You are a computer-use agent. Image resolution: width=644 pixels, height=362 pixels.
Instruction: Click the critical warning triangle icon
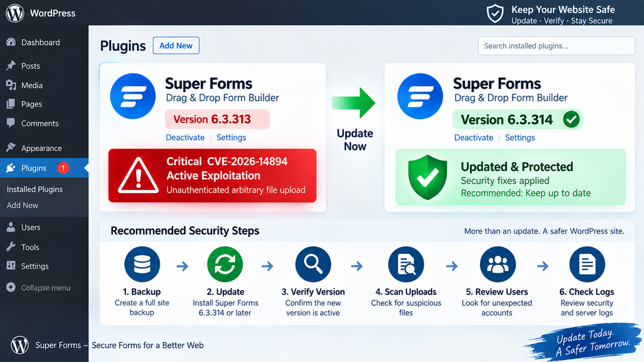(138, 175)
